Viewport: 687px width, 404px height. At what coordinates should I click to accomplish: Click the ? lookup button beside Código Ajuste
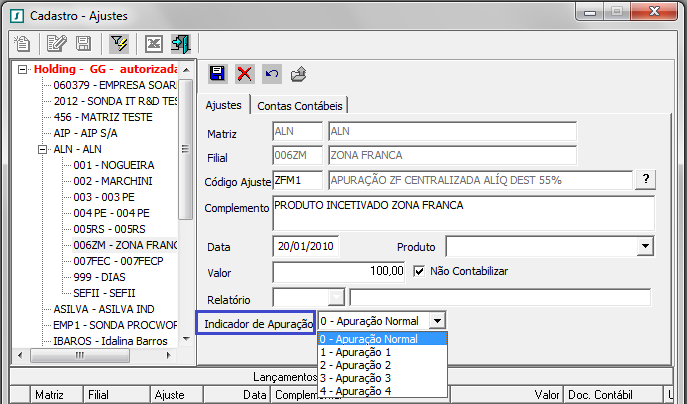pyautogui.click(x=647, y=179)
